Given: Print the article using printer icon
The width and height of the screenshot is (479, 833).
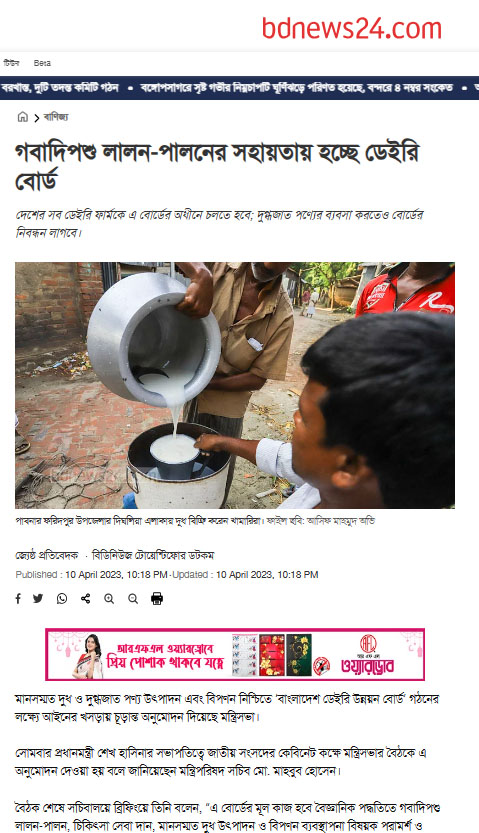Looking at the screenshot, I should (x=157, y=599).
